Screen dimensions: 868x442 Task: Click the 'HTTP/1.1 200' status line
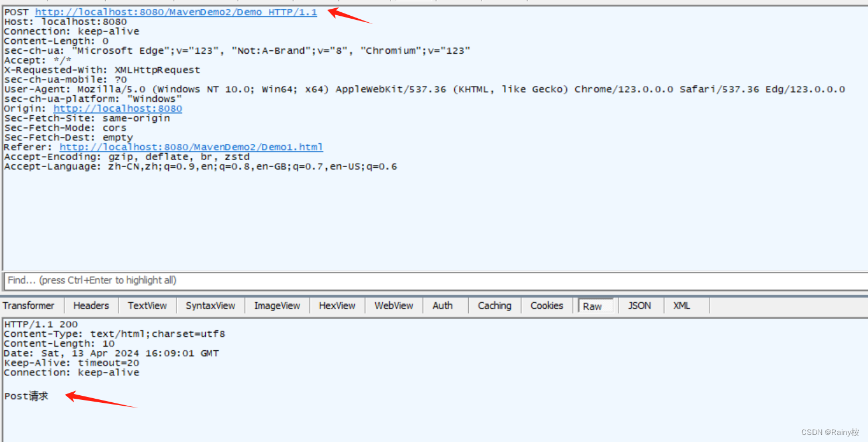point(41,324)
